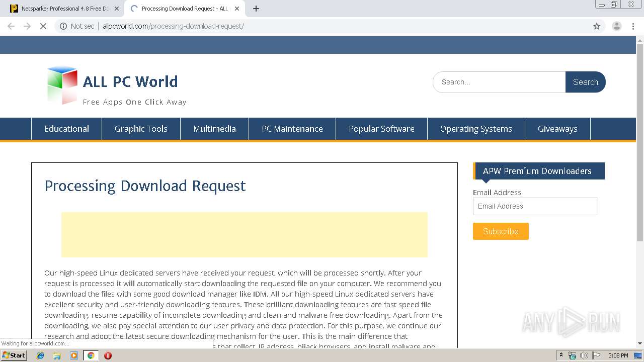Go back to previous page
Viewport: 644px width, 362px height.
(11, 26)
